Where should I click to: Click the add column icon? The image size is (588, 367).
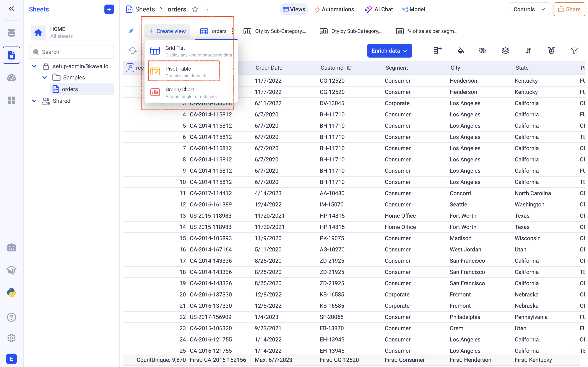tap(437, 51)
